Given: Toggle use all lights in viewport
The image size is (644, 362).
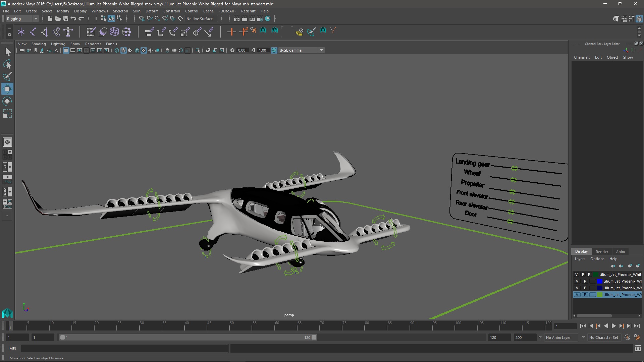Looking at the screenshot, I should coord(150,50).
